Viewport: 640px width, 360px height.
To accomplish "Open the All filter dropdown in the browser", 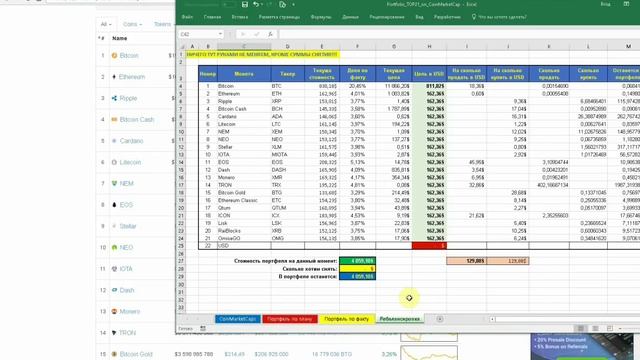I will tap(106, 24).
